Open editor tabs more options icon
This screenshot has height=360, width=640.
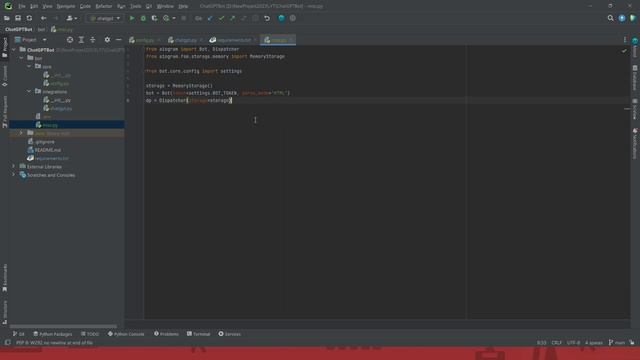[x=625, y=40]
